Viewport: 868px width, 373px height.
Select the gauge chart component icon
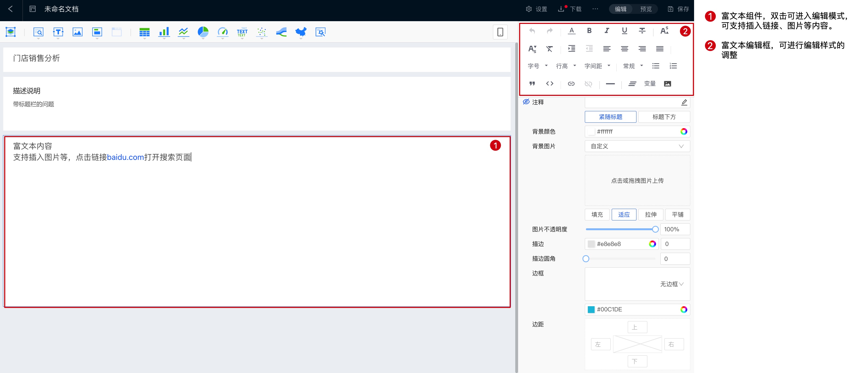(x=222, y=32)
